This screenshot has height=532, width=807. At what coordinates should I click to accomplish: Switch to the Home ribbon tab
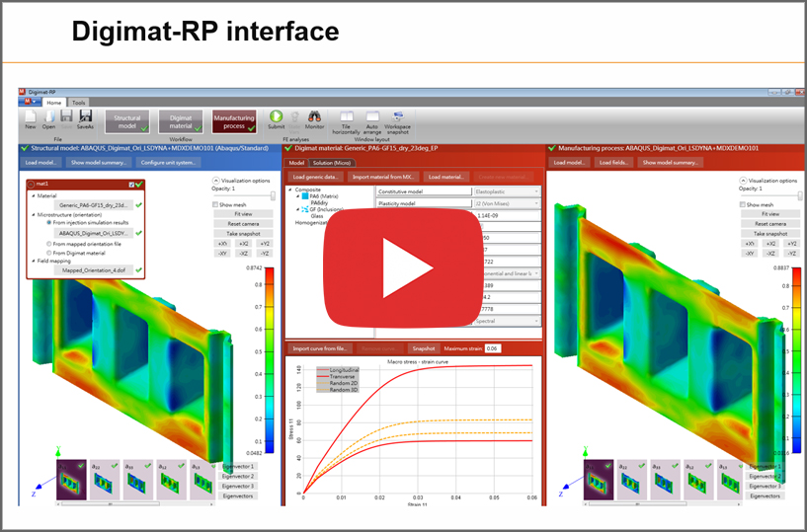point(54,103)
